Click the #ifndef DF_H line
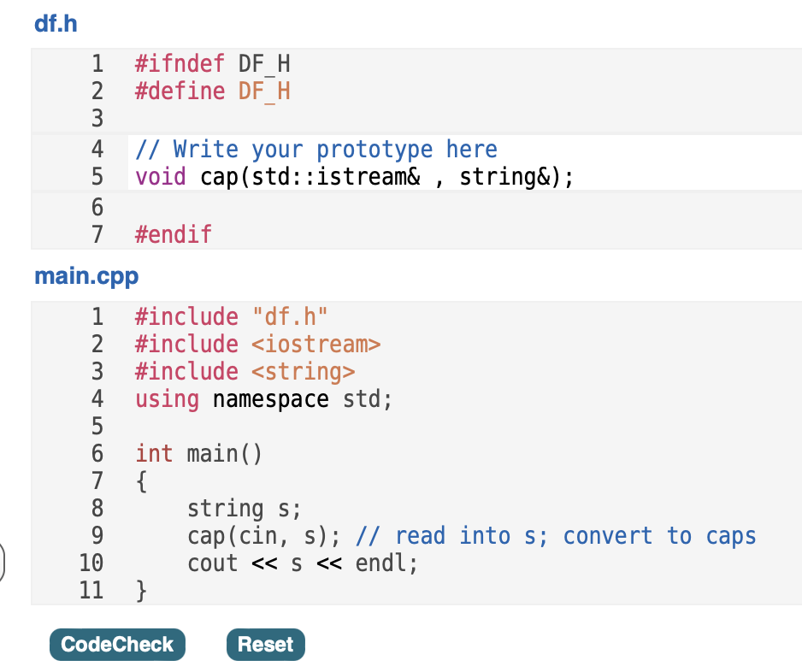This screenshot has width=802, height=672. tap(211, 63)
